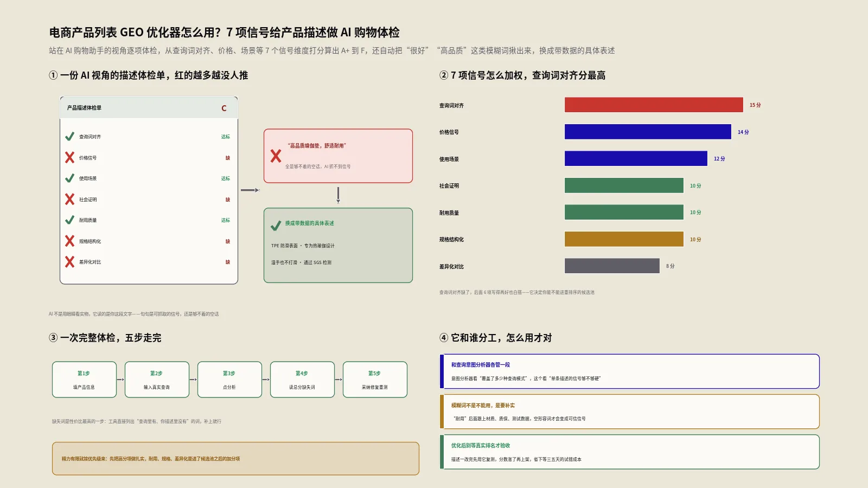Screen dimensions: 868x488
Task: Click the green 耐用质量 bar in the chart
Action: pos(624,212)
